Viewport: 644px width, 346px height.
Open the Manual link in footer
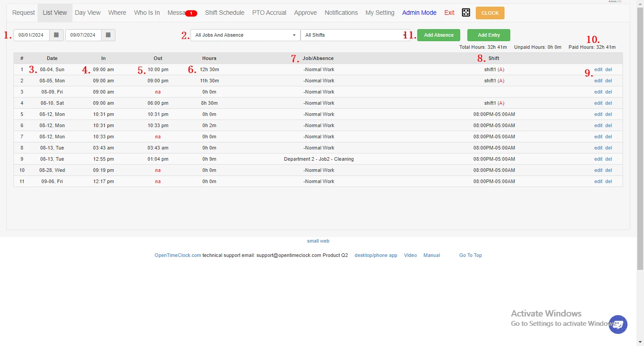[432, 255]
